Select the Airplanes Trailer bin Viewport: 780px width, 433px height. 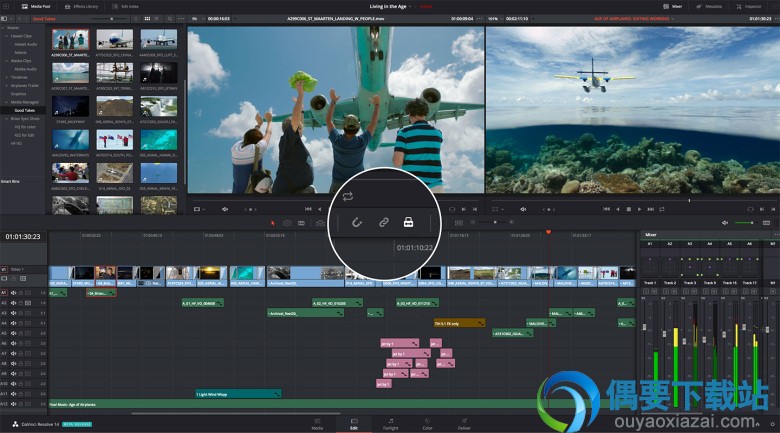pyautogui.click(x=25, y=86)
